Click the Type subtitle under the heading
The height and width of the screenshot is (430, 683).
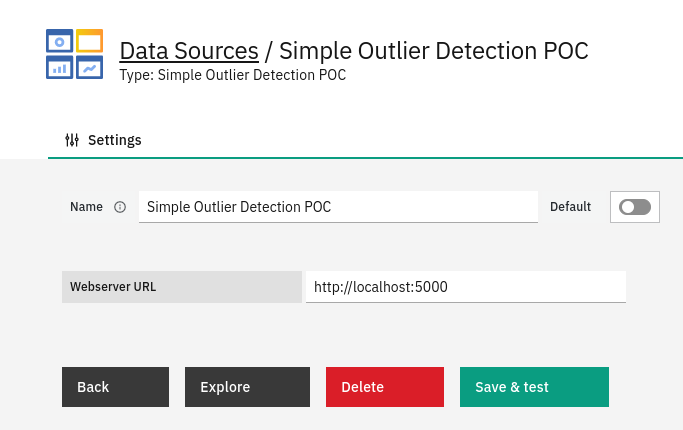coord(233,75)
